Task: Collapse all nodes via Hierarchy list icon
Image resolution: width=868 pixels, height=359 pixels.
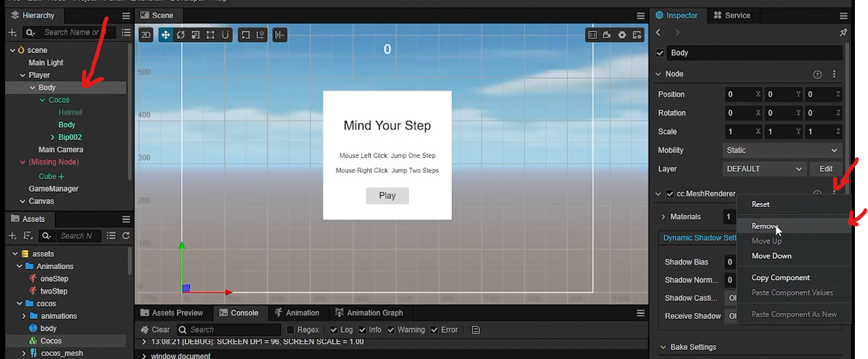Action: pyautogui.click(x=126, y=32)
